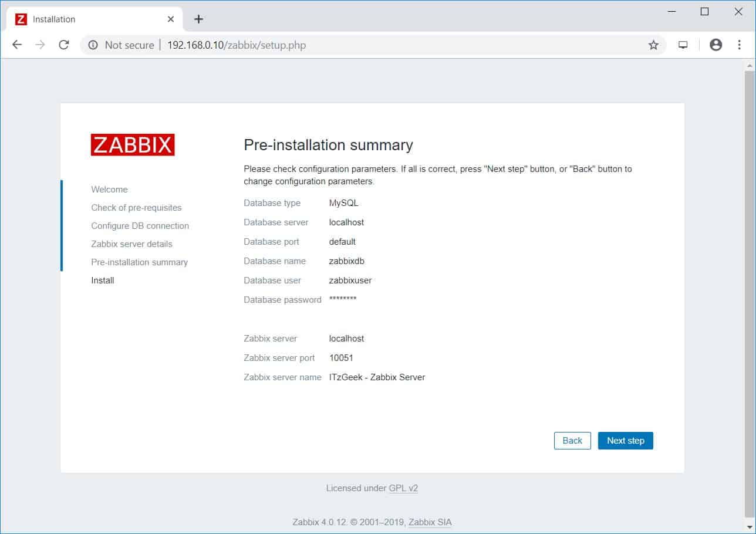
Task: Reload the page with the refresh icon
Action: (64, 45)
